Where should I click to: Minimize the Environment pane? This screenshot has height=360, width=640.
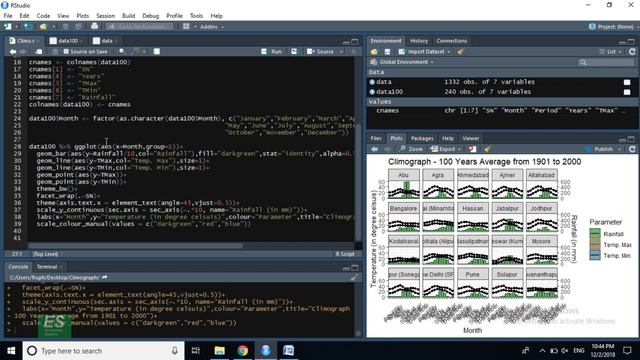point(622,42)
